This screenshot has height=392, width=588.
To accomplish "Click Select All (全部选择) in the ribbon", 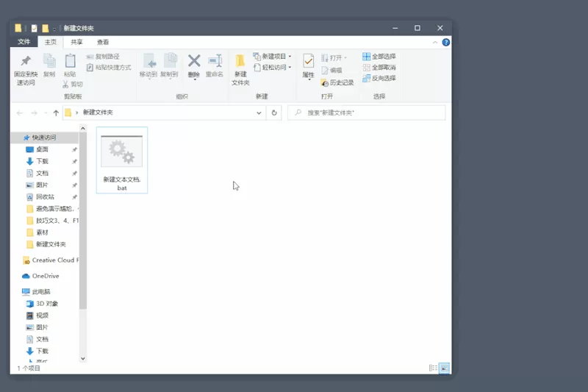I will [379, 57].
